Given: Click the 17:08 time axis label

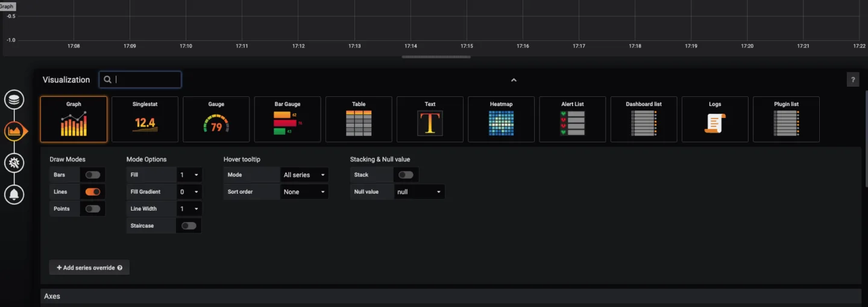Looking at the screenshot, I should pos(74,46).
